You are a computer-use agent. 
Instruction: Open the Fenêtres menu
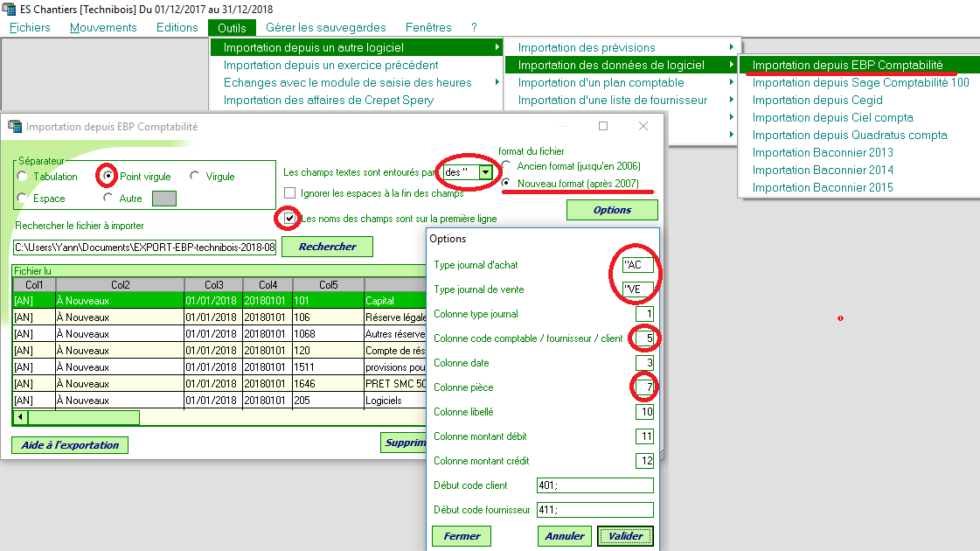click(x=428, y=27)
